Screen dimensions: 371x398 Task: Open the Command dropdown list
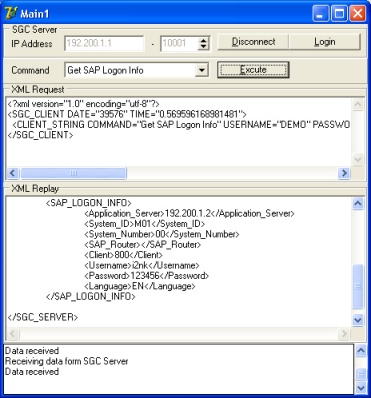[x=201, y=70]
